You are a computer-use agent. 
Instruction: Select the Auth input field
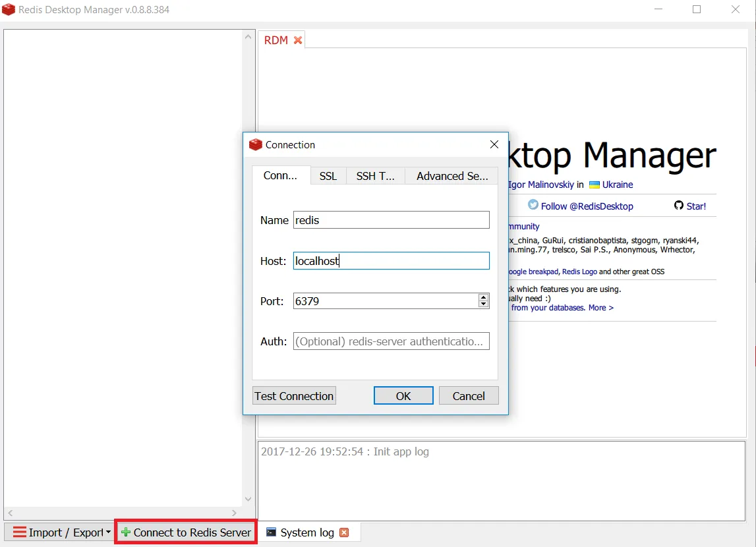(391, 341)
